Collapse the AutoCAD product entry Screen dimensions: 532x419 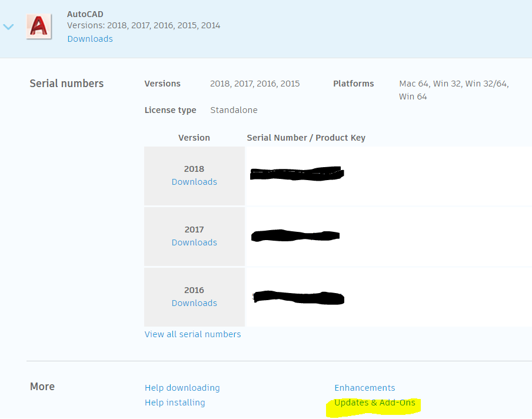[x=8, y=26]
